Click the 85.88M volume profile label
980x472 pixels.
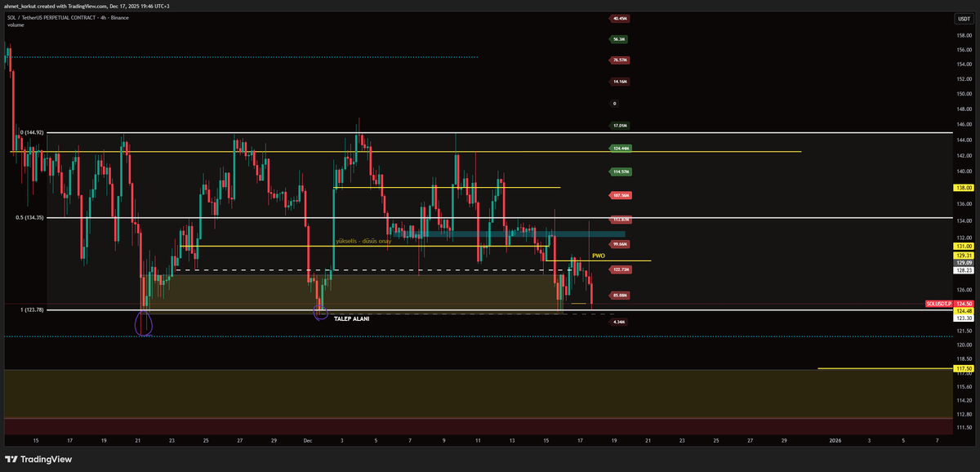620,296
